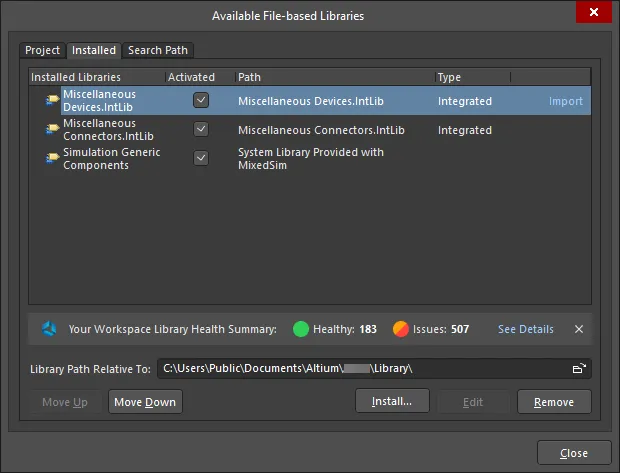Click the Miscellaneous Connectors library icon

52,129
